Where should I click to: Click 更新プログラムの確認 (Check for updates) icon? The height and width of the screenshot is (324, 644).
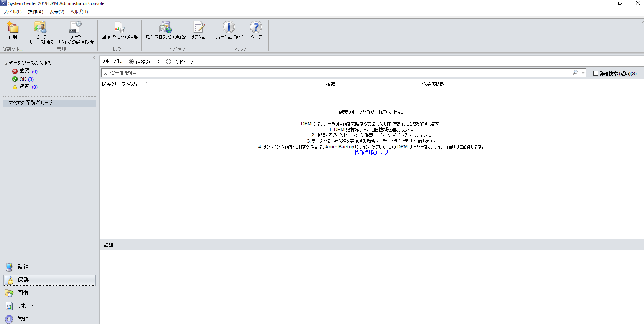point(166,30)
